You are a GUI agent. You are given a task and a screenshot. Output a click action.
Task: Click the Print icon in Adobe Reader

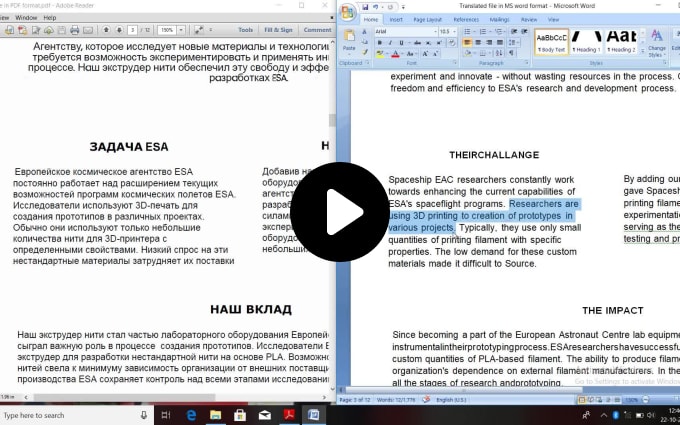coord(75,30)
